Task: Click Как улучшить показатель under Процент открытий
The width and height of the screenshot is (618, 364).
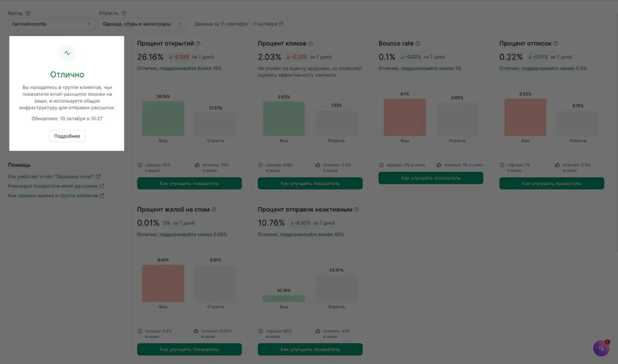Action: pos(189,184)
